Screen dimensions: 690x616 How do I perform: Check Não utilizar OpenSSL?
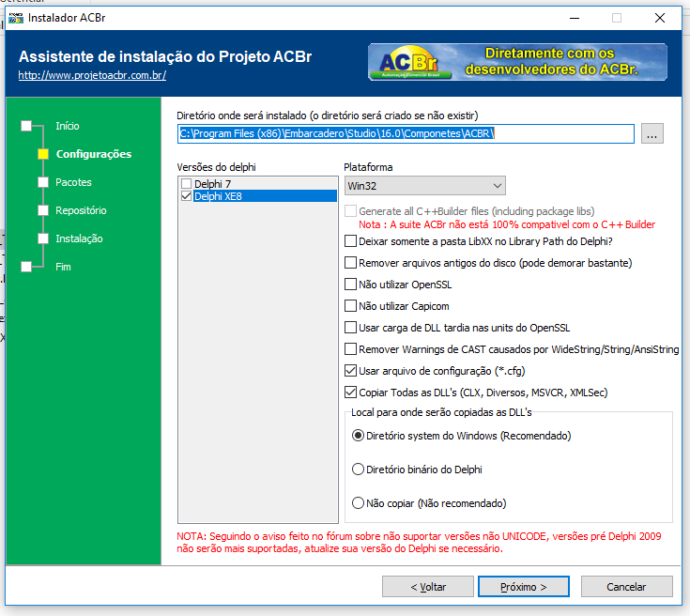tap(350, 285)
